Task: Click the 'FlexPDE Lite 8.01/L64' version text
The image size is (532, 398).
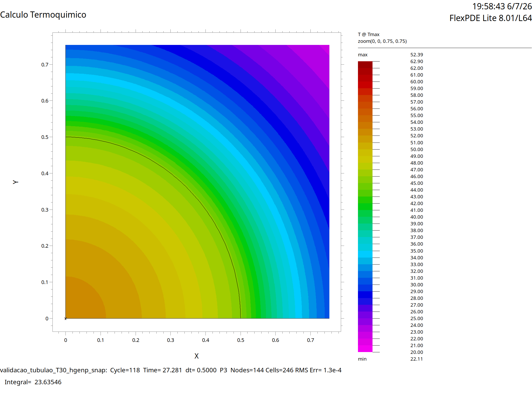Action: pos(491,18)
